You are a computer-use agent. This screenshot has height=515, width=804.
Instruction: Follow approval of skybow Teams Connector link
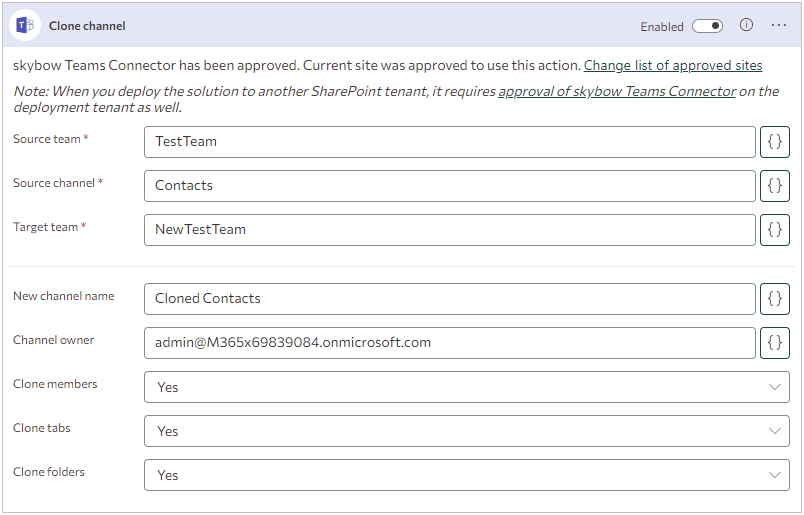(617, 91)
